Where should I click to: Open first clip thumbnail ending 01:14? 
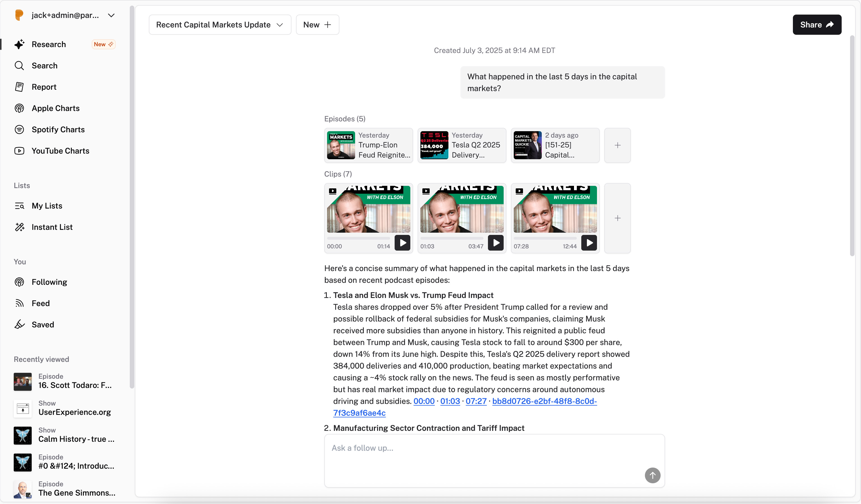368,209
